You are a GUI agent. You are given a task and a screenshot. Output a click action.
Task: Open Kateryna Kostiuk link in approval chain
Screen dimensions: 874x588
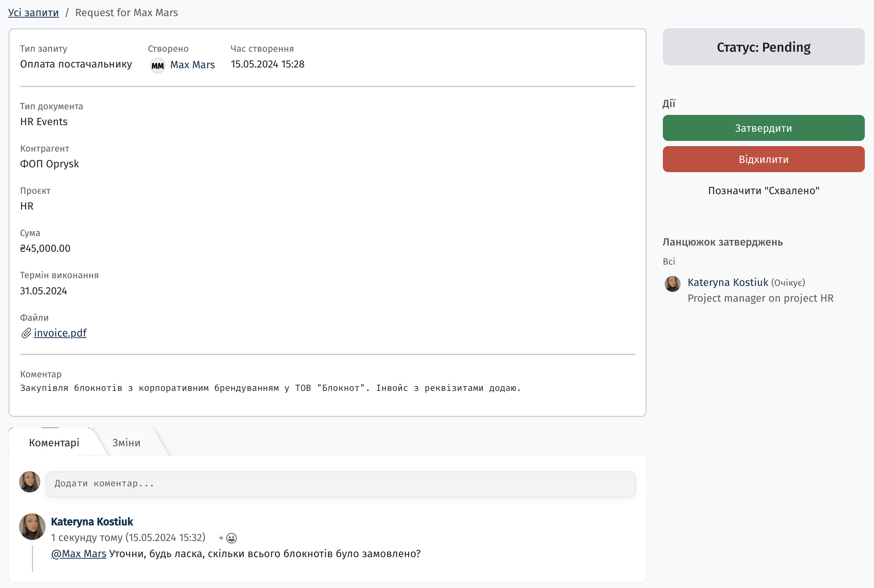point(728,282)
